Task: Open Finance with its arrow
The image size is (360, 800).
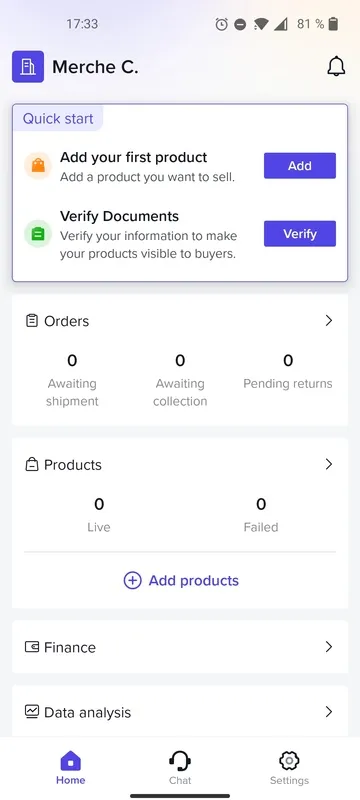Action: click(x=329, y=647)
